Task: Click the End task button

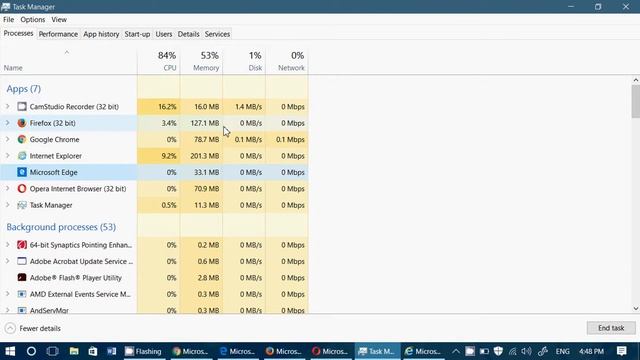Action: [611, 328]
